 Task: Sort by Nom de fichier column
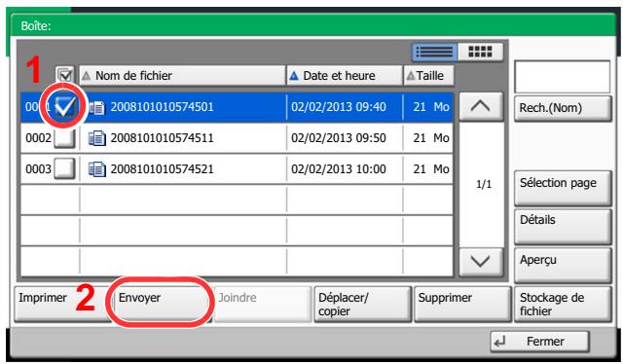click(x=182, y=76)
